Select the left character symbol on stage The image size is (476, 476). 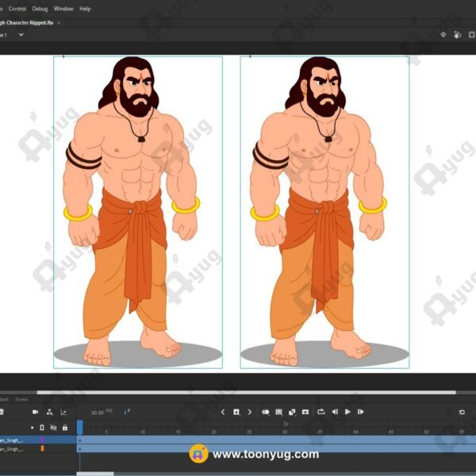click(x=138, y=212)
